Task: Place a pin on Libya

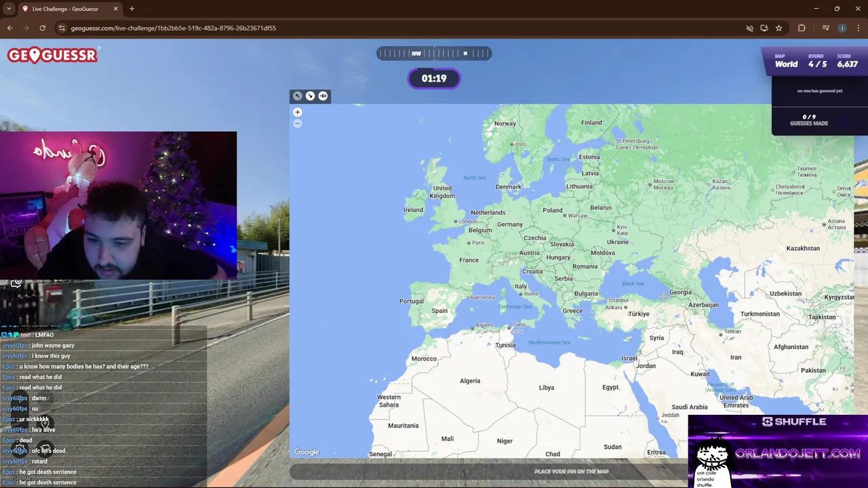Action: coord(546,388)
